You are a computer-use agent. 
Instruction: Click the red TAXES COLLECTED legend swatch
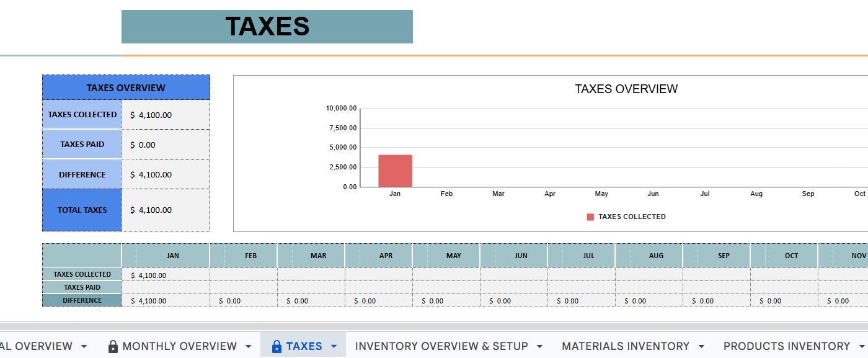(x=590, y=217)
